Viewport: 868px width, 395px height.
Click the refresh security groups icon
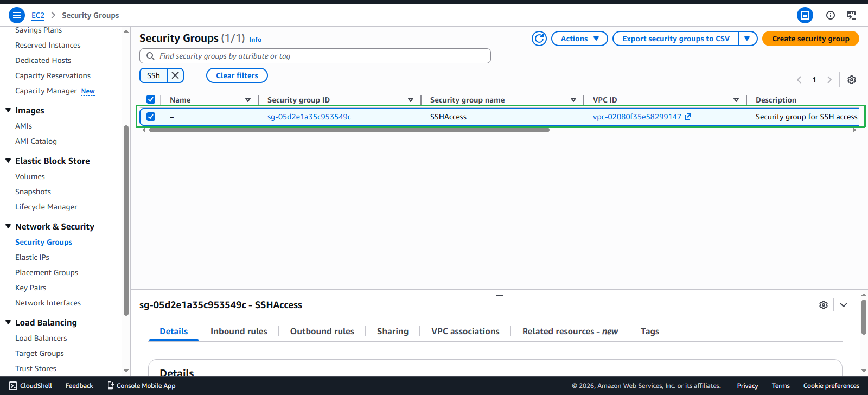(539, 39)
